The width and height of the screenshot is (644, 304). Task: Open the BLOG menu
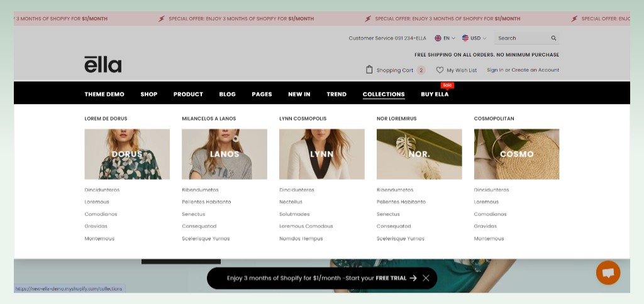227,94
